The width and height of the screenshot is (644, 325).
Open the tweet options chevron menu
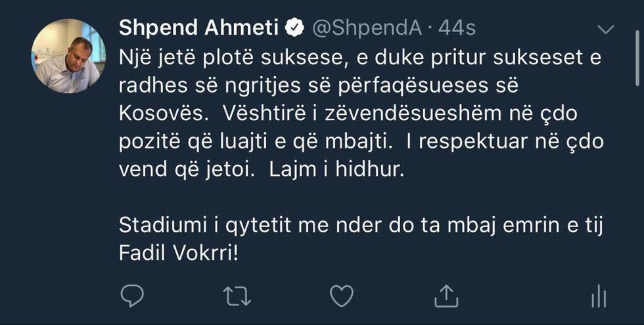pos(607,29)
